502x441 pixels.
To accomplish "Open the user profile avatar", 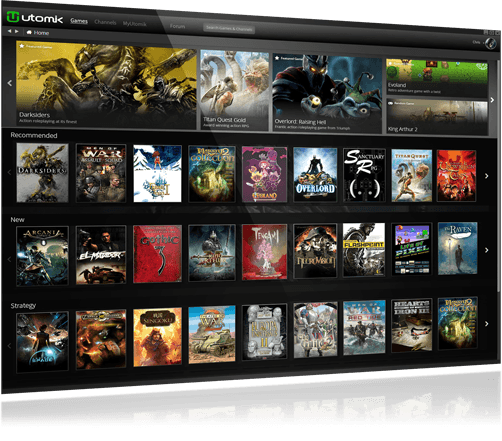I will click(490, 43).
